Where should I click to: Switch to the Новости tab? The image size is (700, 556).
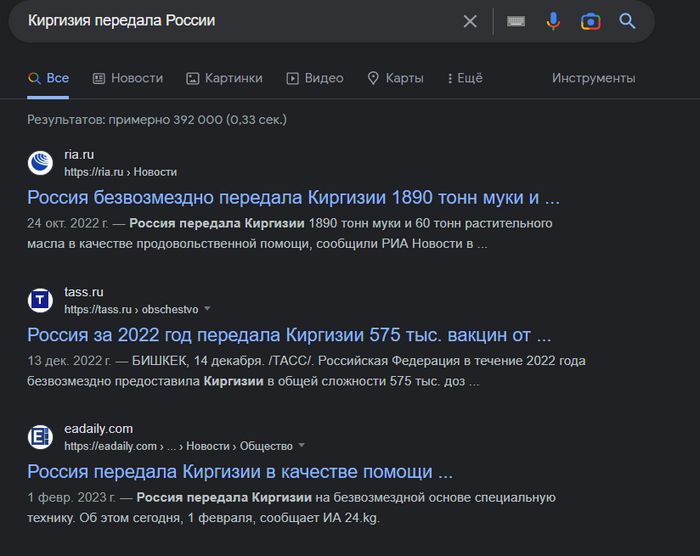click(127, 78)
